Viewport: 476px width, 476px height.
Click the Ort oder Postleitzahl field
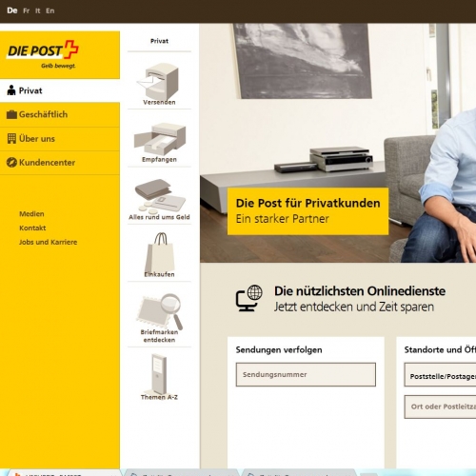[x=440, y=407]
